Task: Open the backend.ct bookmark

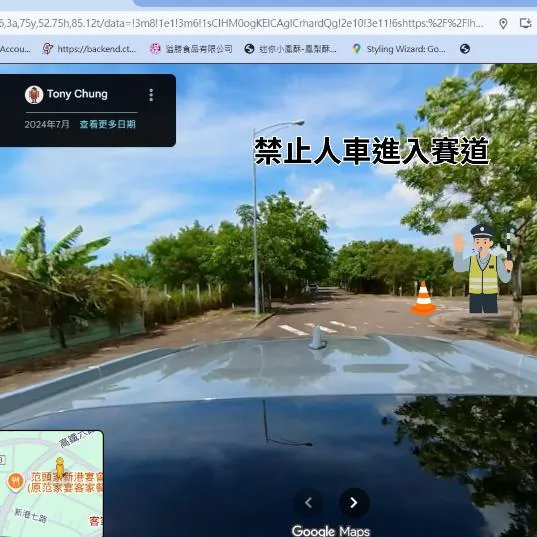Action: pyautogui.click(x=89, y=49)
